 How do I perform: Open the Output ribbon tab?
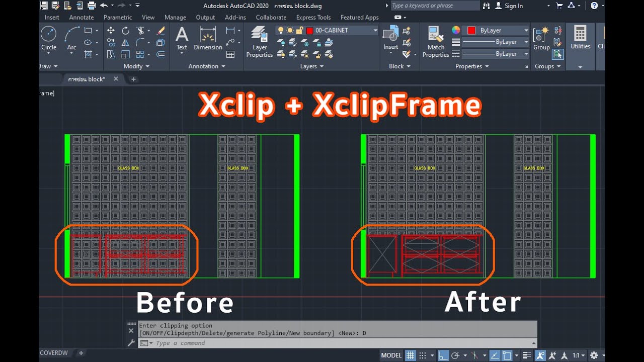205,17
